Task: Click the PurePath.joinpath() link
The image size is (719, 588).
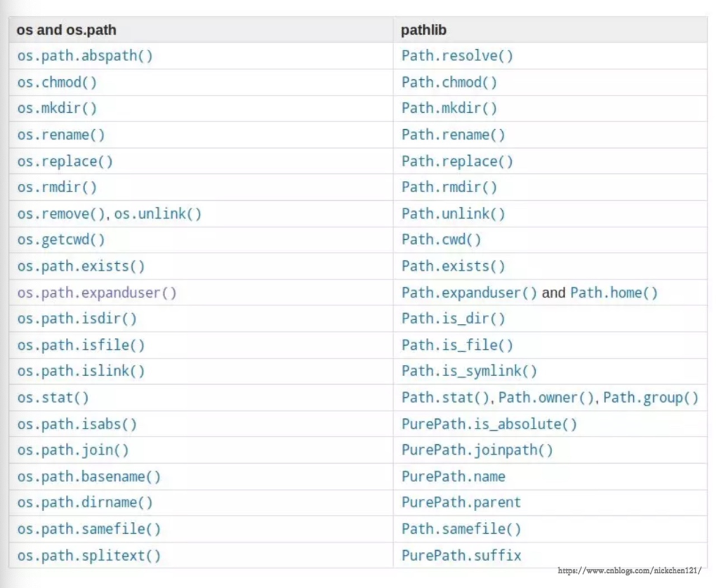Action: [477, 450]
